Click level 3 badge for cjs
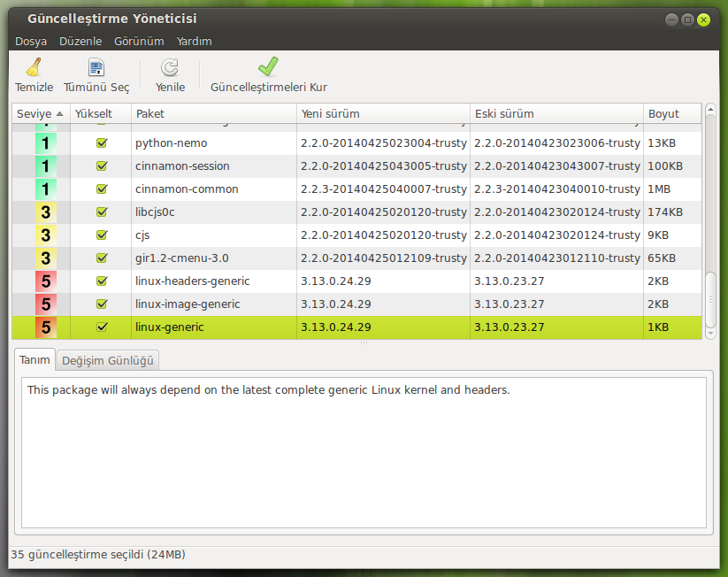This screenshot has height=577, width=728. coord(45,235)
